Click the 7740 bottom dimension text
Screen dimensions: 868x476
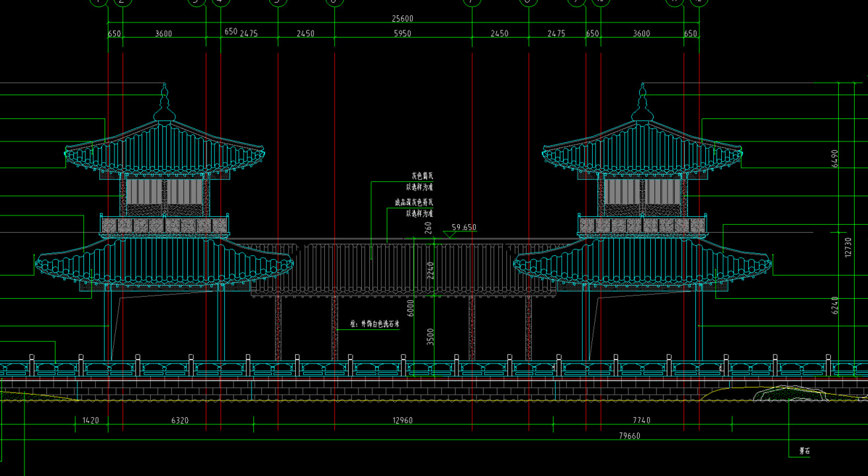point(642,420)
